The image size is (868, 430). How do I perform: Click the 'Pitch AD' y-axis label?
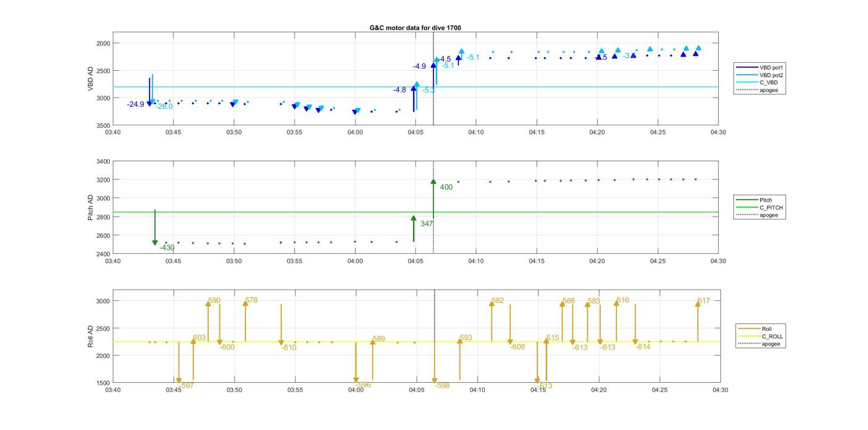[91, 207]
